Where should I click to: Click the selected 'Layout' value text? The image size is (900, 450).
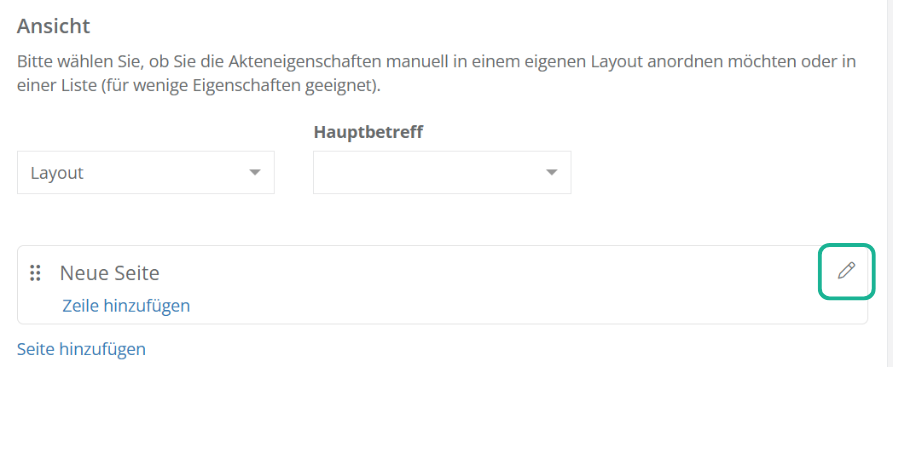pos(57,173)
